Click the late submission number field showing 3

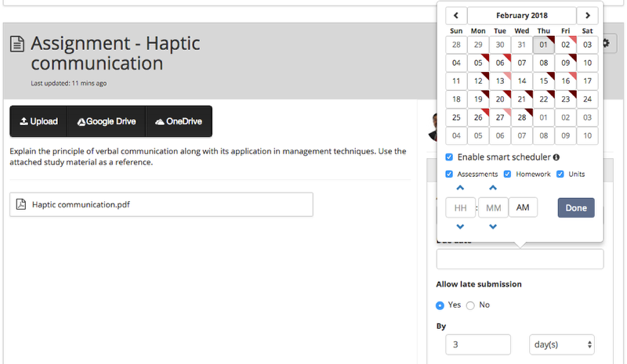pyautogui.click(x=478, y=344)
